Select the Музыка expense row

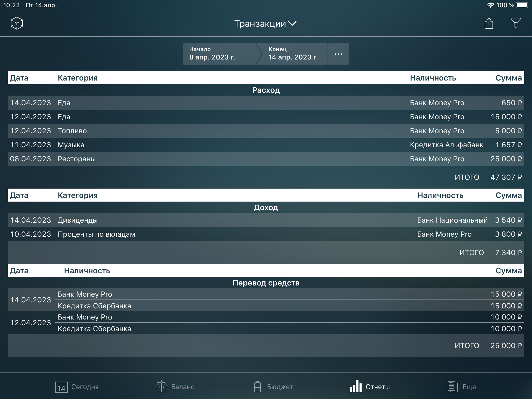(266, 145)
